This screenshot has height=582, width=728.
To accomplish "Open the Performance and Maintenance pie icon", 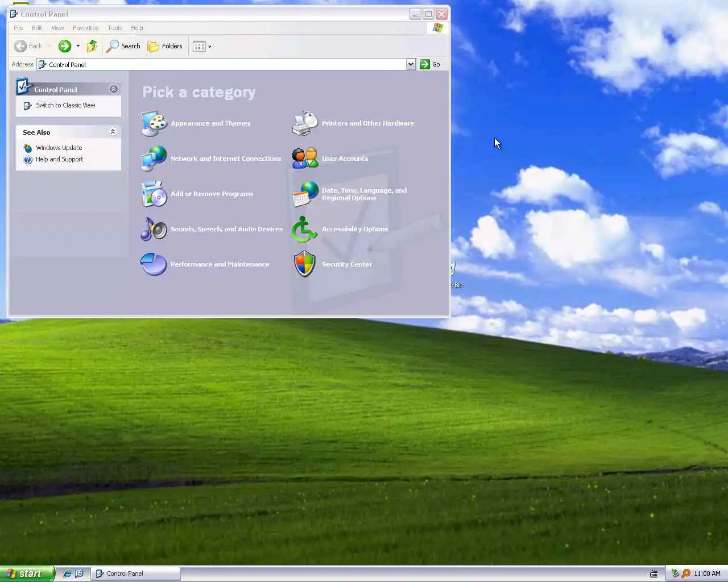I will coord(154,264).
